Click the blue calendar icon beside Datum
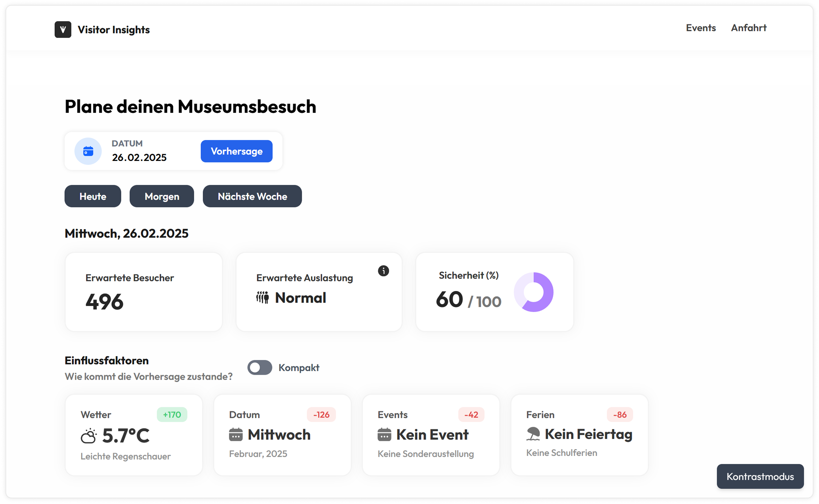This screenshot has height=504, width=819. (x=88, y=151)
